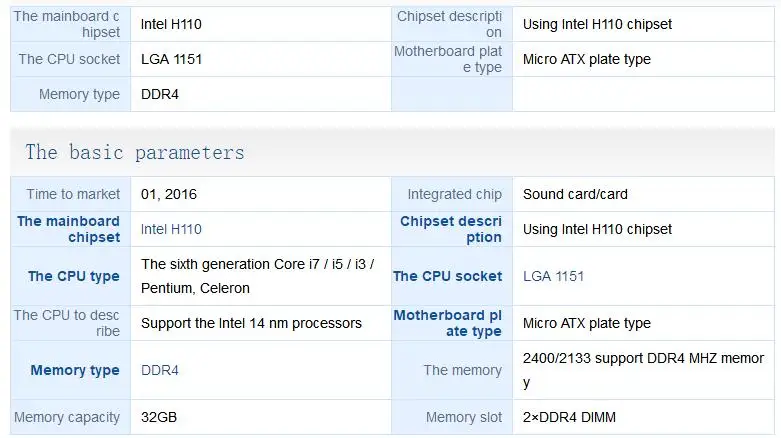
Task: Click bold 'The CPU socket' label
Action: [x=447, y=276]
